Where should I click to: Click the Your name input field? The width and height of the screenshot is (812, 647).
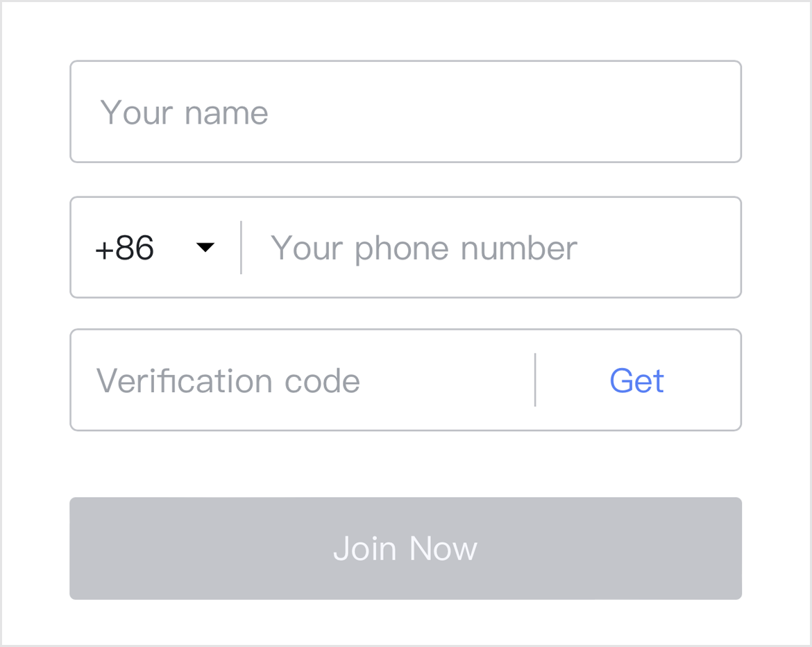[405, 111]
